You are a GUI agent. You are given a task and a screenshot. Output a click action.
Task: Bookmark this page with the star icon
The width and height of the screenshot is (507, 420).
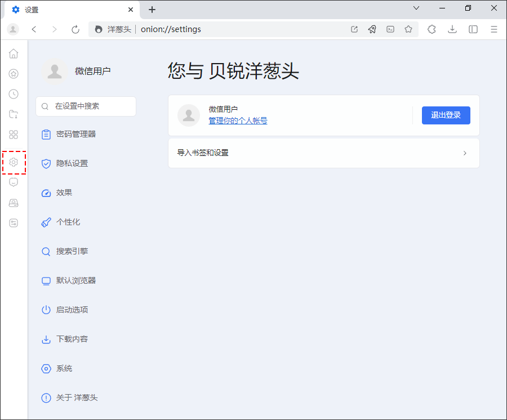(408, 29)
